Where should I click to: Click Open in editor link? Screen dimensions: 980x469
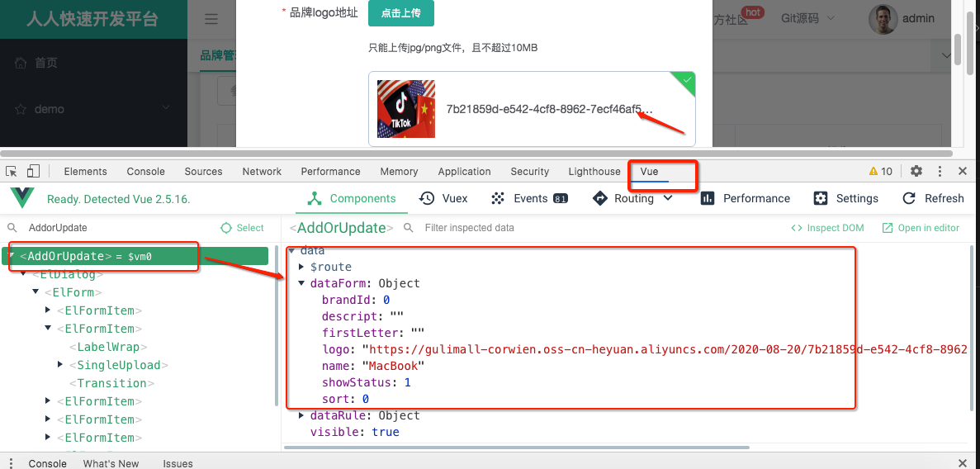pyautogui.click(x=921, y=228)
